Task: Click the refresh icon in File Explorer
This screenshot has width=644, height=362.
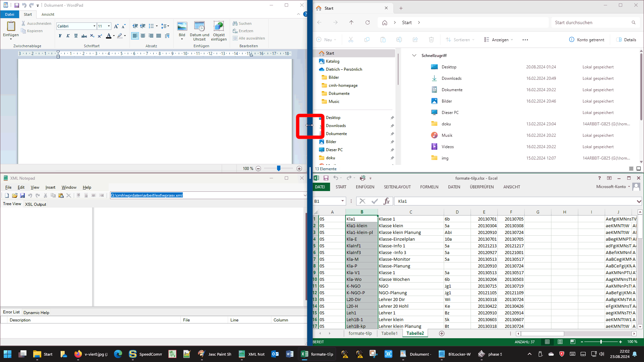Action: pos(368,22)
